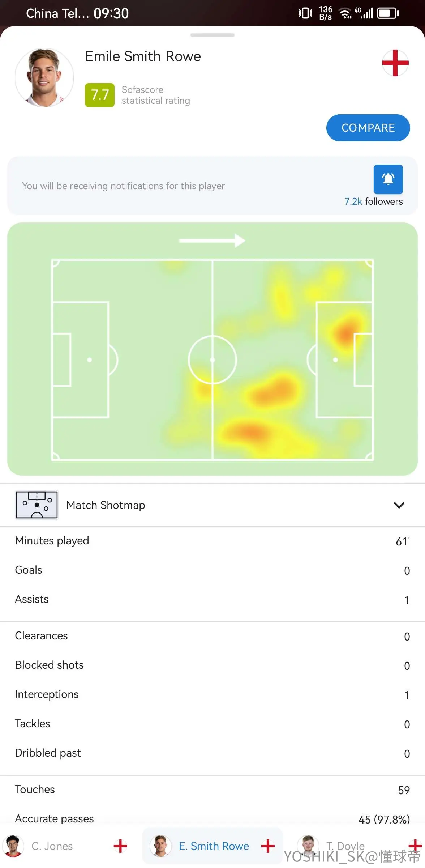Tap the green 7.7 Sofascore rating badge
425x868 pixels.
click(100, 95)
